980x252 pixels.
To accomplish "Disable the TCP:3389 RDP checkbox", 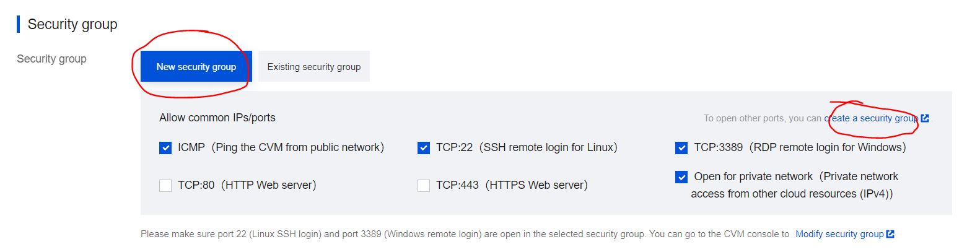I will 681,148.
